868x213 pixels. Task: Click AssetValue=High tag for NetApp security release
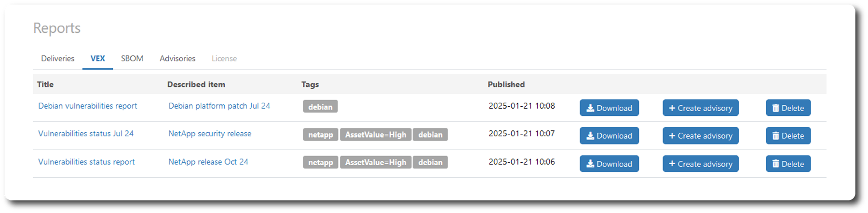376,135
